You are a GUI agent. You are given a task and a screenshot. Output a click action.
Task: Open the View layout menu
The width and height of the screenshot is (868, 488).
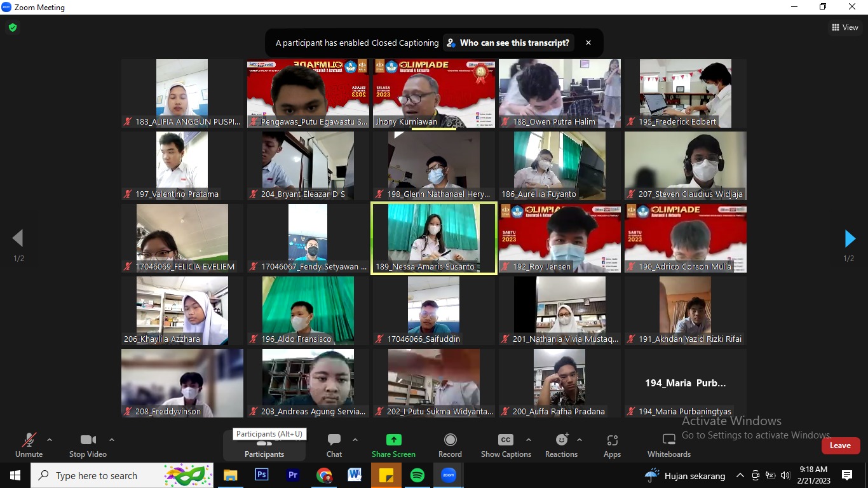[845, 27]
